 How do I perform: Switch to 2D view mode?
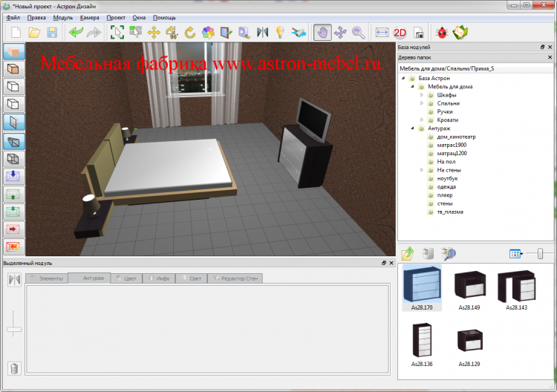coord(400,33)
